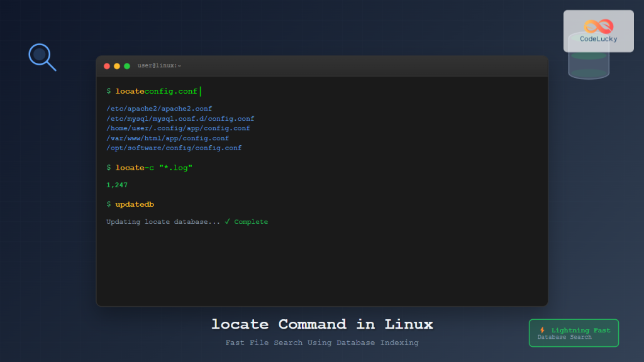Click the green 1,247 count output
Screen dimensions: 644x362
[x=116, y=185]
